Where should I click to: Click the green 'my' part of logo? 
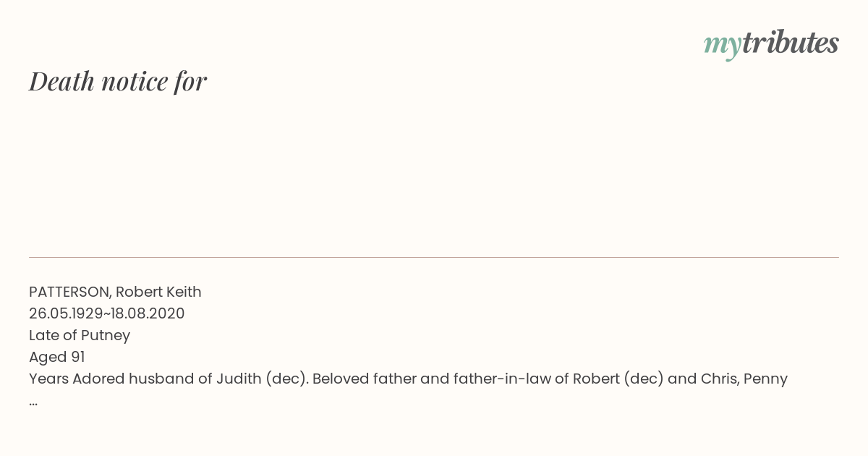tap(722, 46)
